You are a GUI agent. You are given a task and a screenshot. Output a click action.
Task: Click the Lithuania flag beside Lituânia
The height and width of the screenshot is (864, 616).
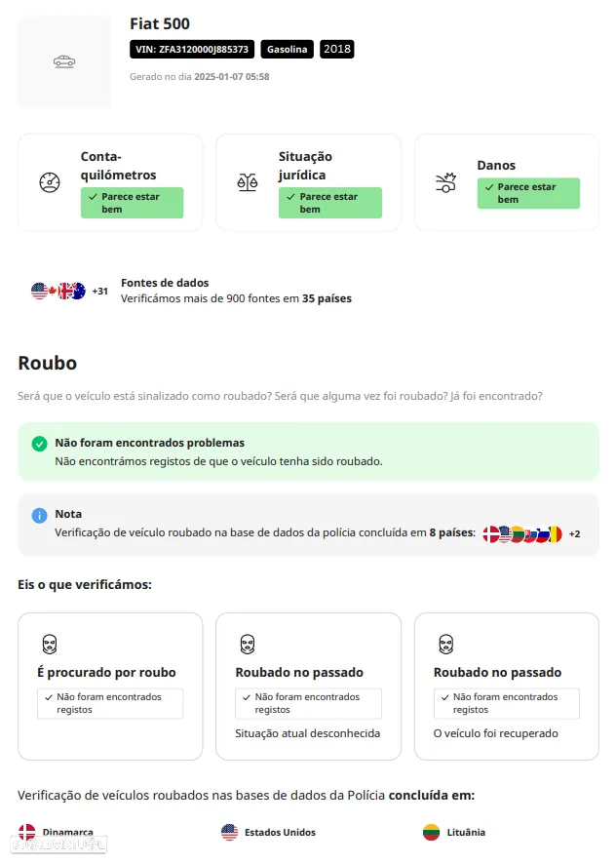point(432,832)
